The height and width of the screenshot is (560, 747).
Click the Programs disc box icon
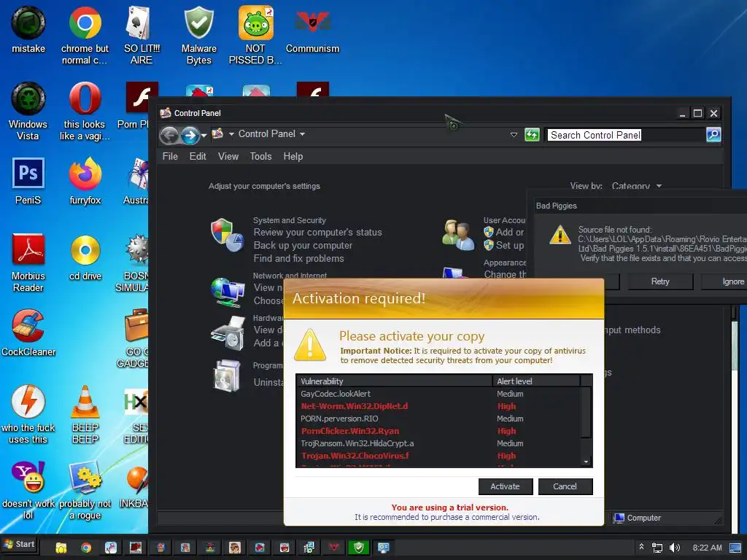pos(226,376)
